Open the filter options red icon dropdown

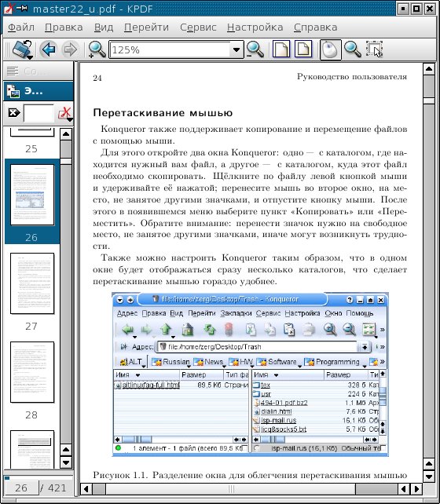pos(65,114)
